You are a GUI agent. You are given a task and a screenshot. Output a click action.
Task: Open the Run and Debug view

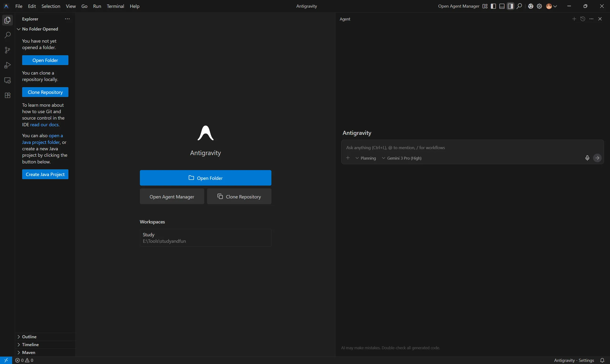click(7, 65)
